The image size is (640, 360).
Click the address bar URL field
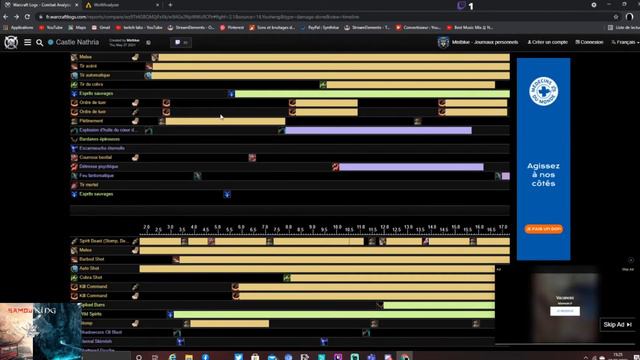tap(322, 17)
